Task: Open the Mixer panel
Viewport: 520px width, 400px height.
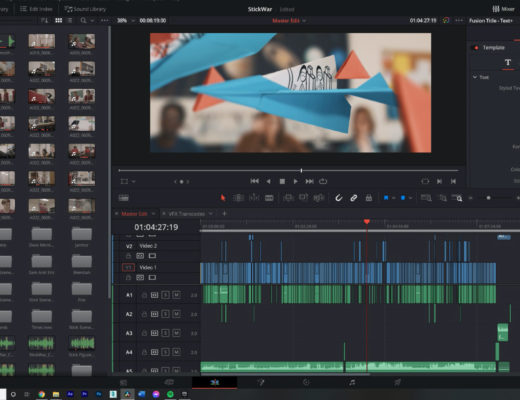Action: coord(503,9)
